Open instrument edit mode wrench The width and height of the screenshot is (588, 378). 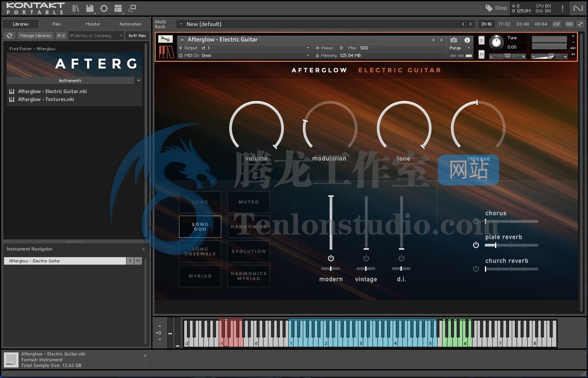click(x=165, y=39)
